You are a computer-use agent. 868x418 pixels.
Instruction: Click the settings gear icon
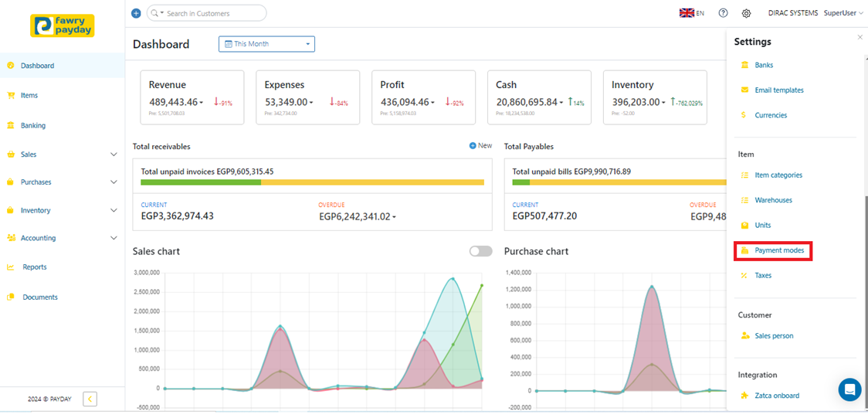click(x=746, y=13)
